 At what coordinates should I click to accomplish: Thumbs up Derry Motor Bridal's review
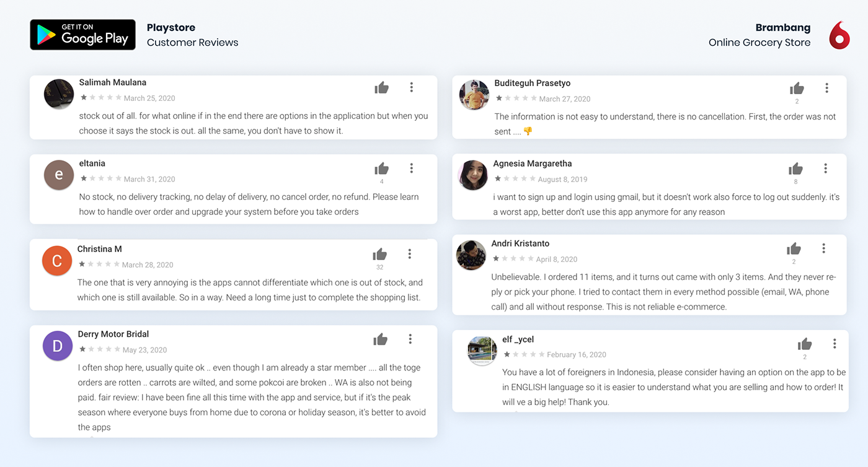click(x=380, y=339)
